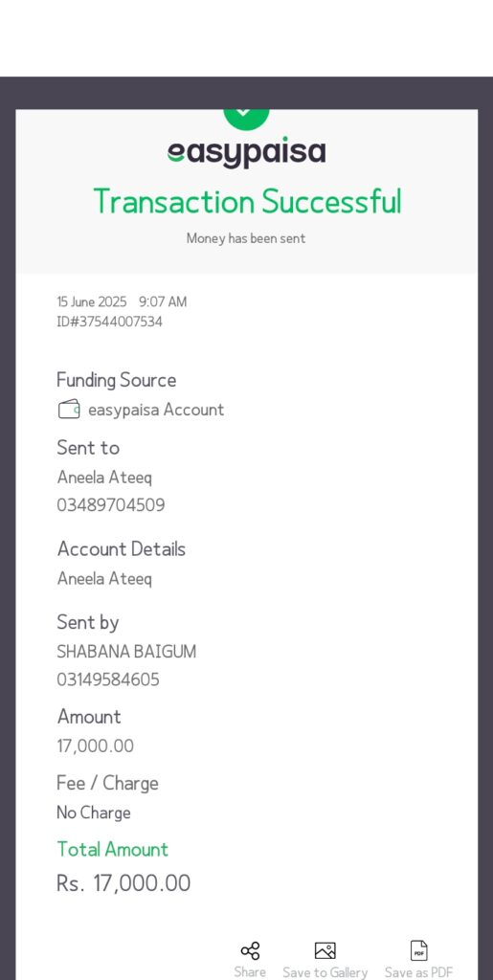Click the easypaisa wallet icon under Funding Source
The image size is (493, 980).
click(69, 410)
